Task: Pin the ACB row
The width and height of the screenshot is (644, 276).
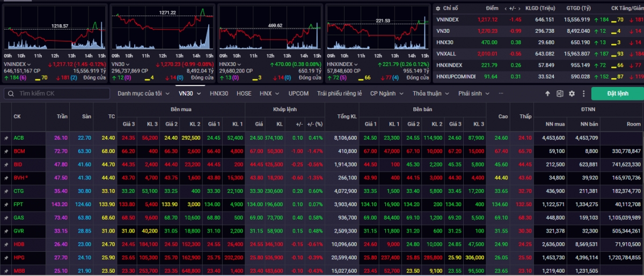Action: point(6,138)
